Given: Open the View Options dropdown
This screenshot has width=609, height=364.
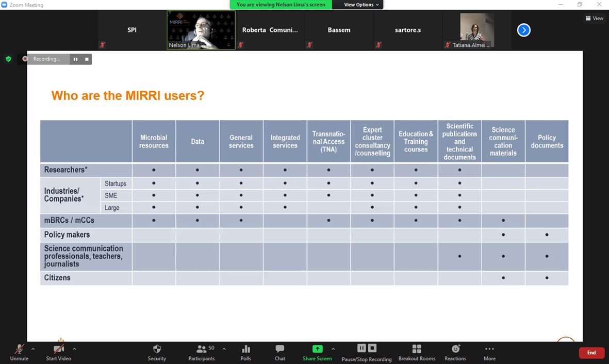Looking at the screenshot, I should click(x=361, y=5).
